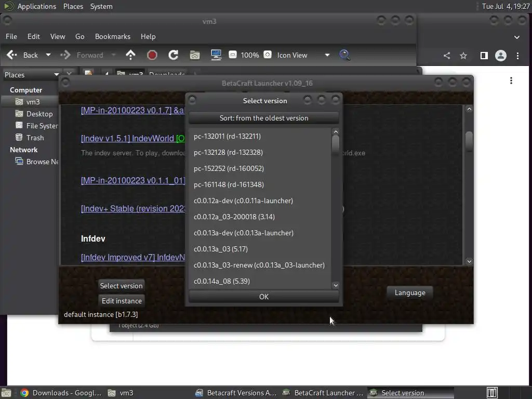The width and height of the screenshot is (532, 399).
Task: Open the Bookmarks menu
Action: (113, 36)
